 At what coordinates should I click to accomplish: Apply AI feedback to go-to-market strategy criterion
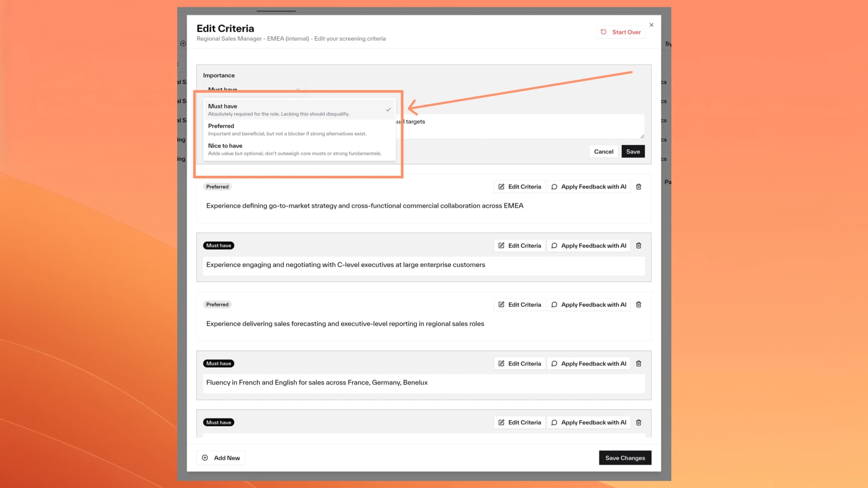tap(589, 187)
